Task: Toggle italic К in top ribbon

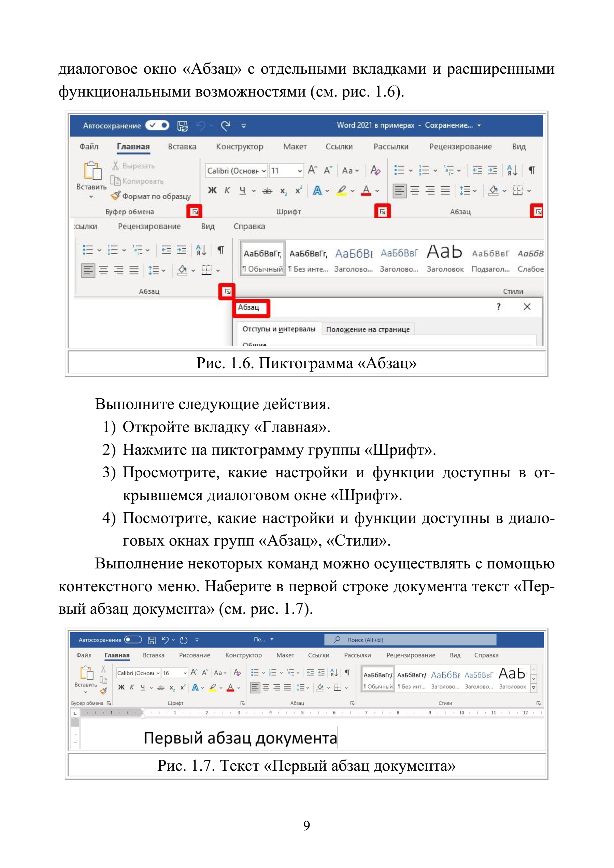Action: click(227, 190)
